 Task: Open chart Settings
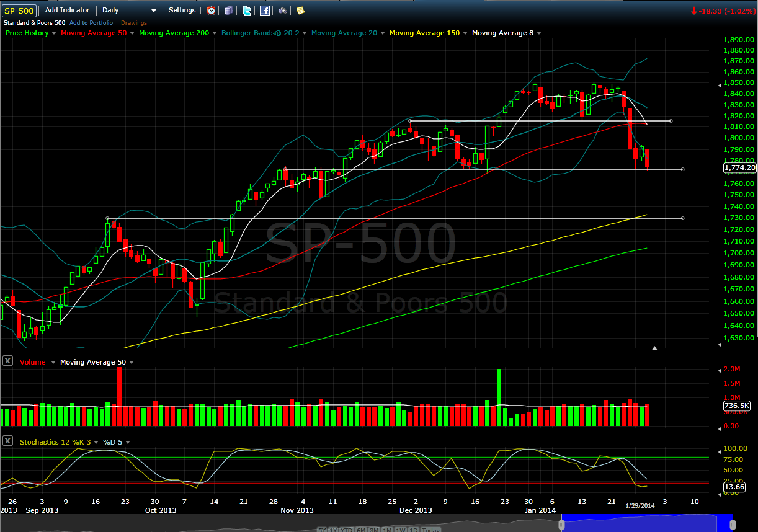point(182,10)
